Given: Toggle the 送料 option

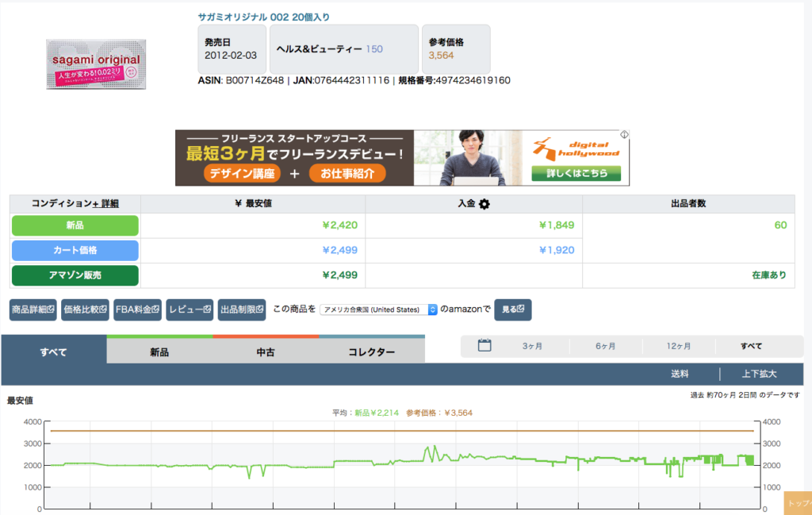Looking at the screenshot, I should 680,374.
